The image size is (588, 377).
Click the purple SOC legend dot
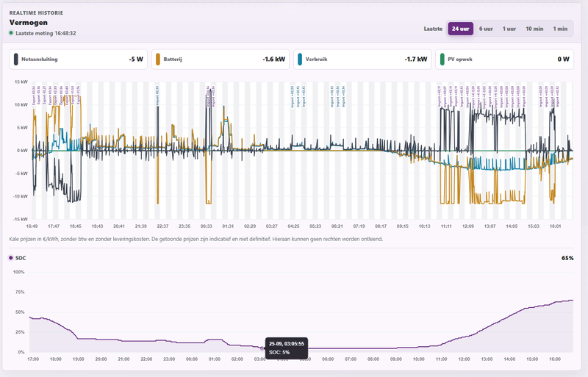click(11, 258)
